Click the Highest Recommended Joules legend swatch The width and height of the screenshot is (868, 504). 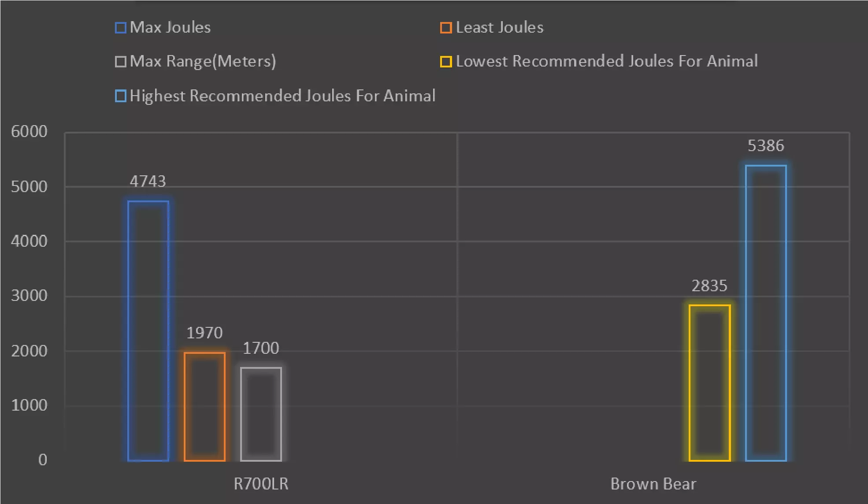click(120, 96)
